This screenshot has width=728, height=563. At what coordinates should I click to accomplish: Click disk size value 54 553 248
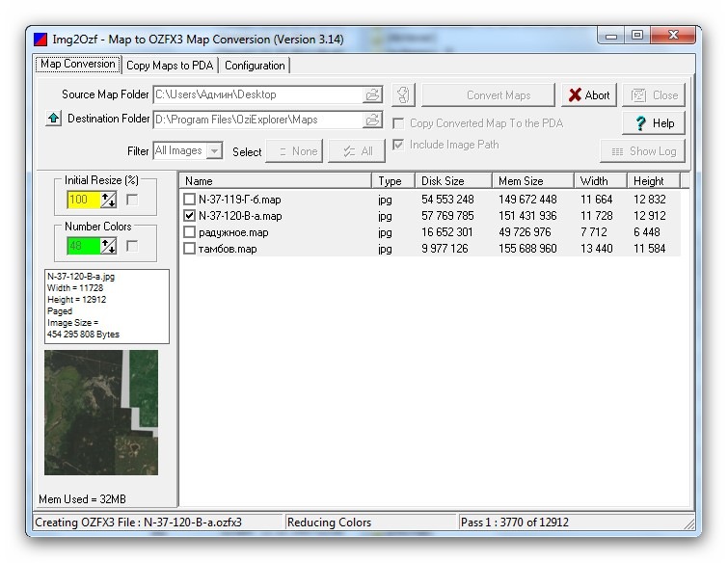(447, 200)
